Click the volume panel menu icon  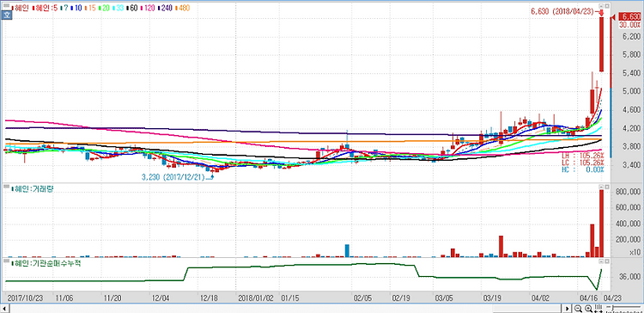click(x=6, y=187)
